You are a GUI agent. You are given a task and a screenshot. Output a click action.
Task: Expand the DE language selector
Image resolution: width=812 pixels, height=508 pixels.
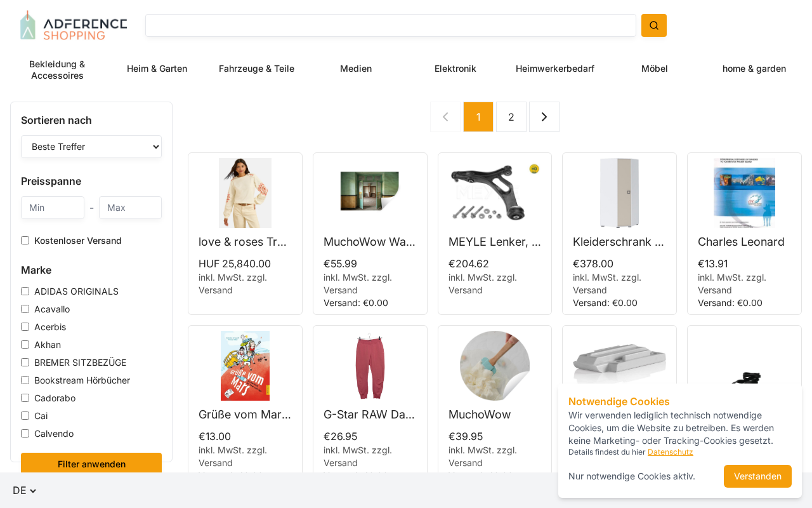click(x=24, y=490)
